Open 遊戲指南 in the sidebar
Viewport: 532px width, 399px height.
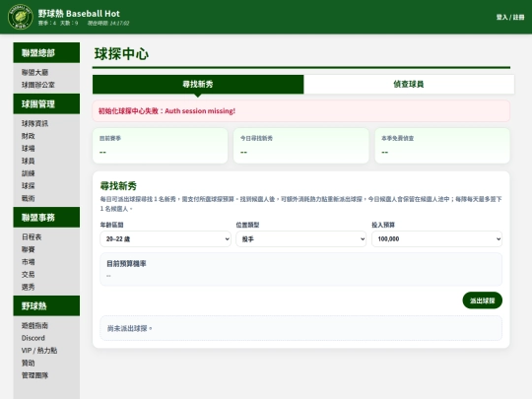[x=34, y=326]
